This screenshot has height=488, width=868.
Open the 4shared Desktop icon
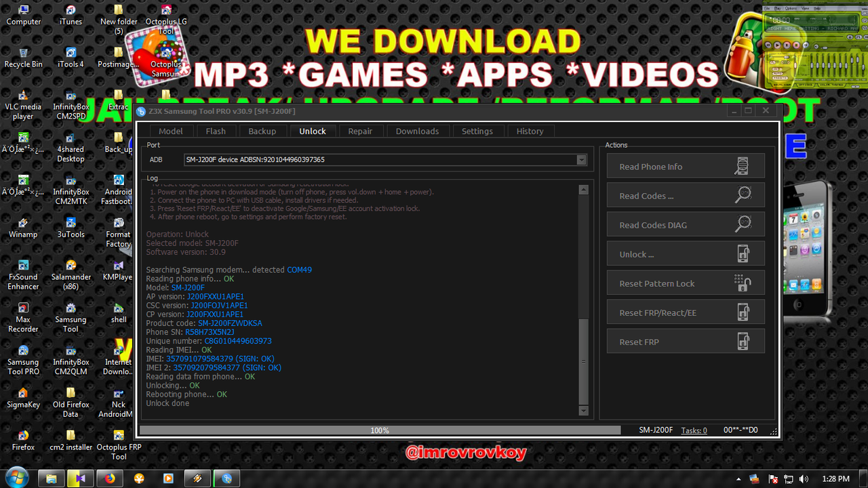pyautogui.click(x=71, y=148)
